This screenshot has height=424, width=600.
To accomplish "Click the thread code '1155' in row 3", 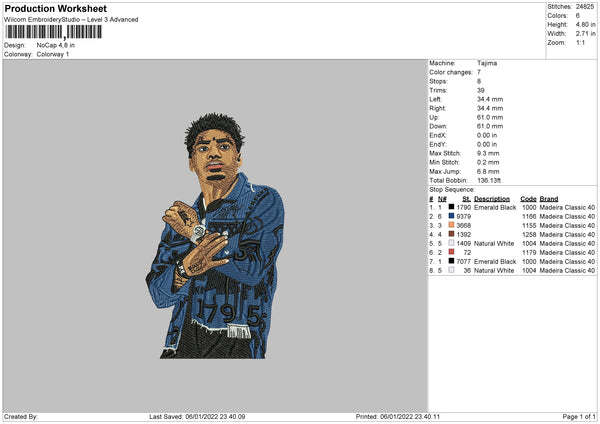I will 529,225.
